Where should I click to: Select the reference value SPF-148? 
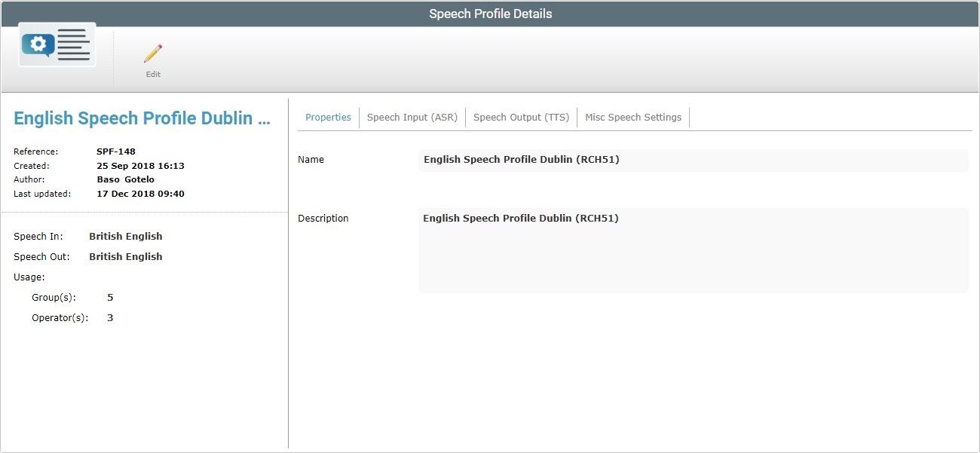(x=118, y=151)
